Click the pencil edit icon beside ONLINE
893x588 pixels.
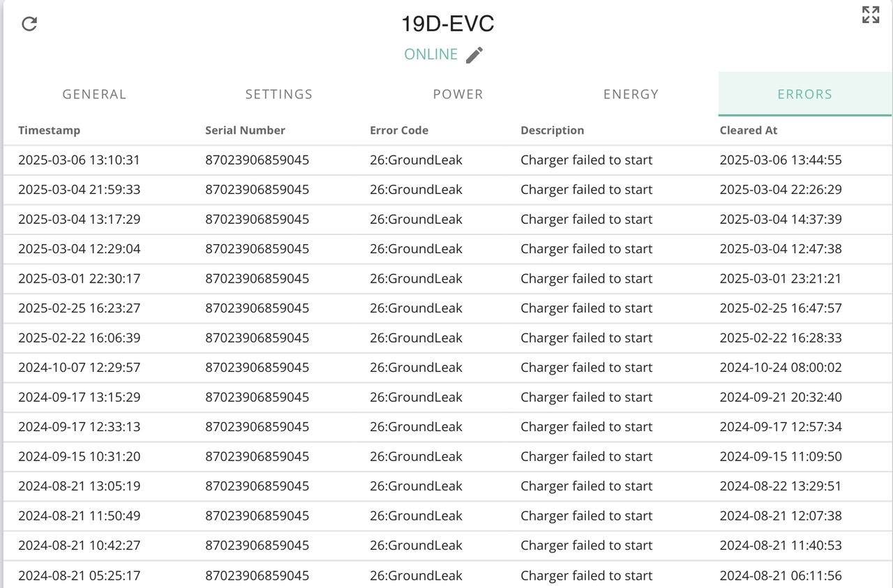474,55
